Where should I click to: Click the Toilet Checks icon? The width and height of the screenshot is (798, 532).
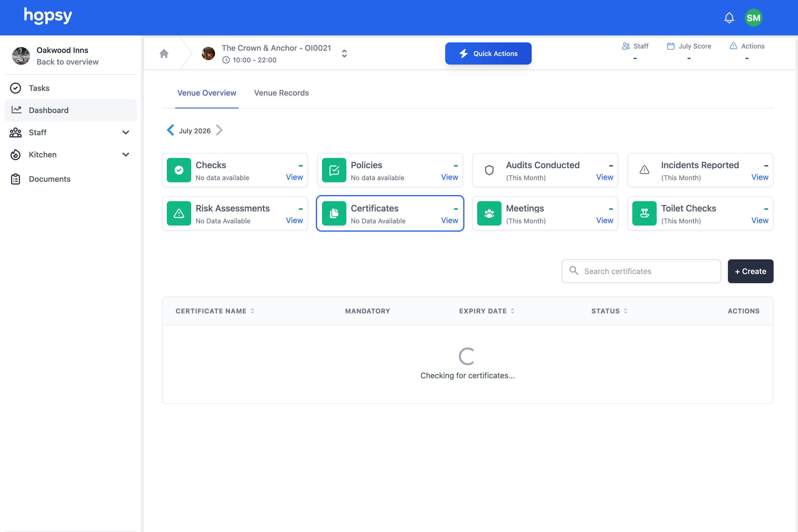pyautogui.click(x=644, y=213)
